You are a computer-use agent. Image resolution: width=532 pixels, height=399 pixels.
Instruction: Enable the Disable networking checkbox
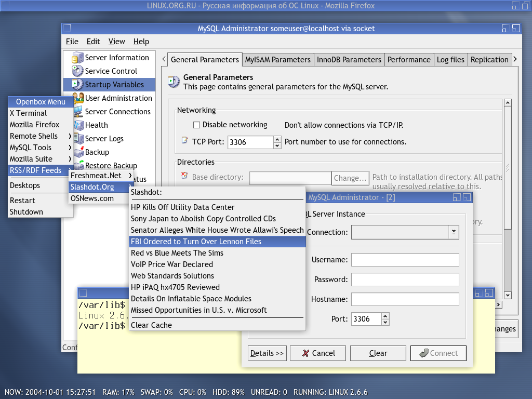[196, 125]
